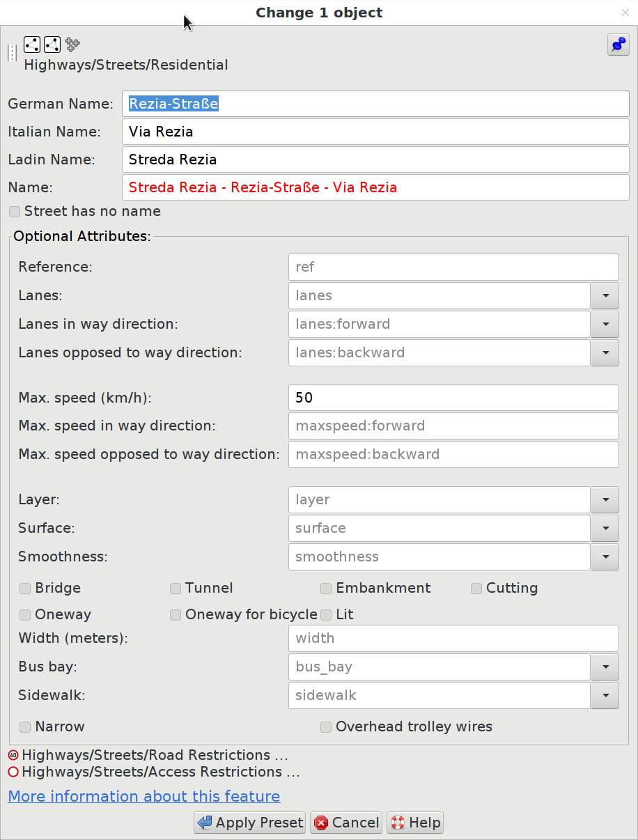Click the Reference ref input field
The image size is (638, 840).
click(453, 267)
